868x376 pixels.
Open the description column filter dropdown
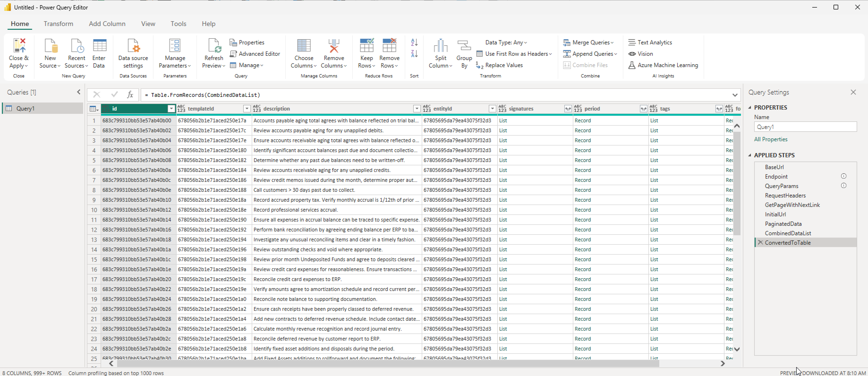point(417,108)
